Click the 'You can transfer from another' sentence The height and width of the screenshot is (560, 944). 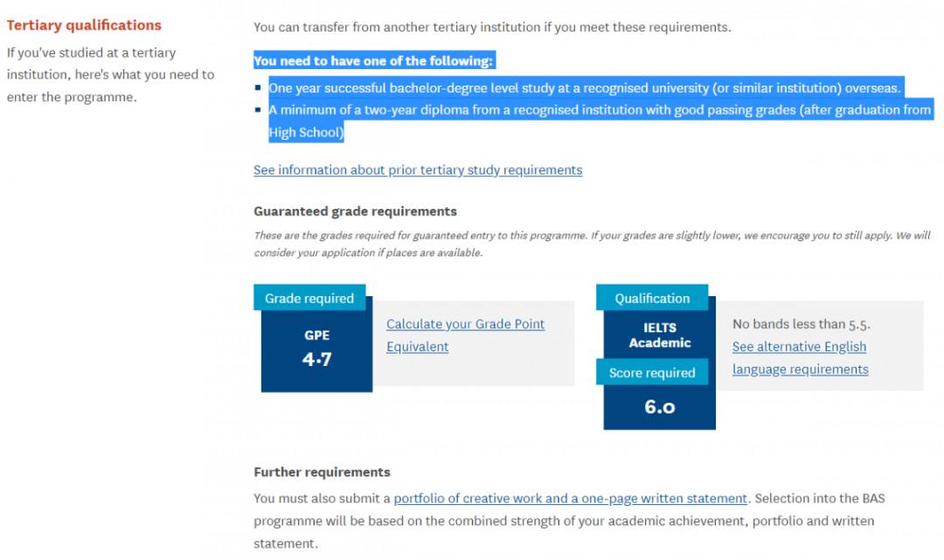pos(491,27)
